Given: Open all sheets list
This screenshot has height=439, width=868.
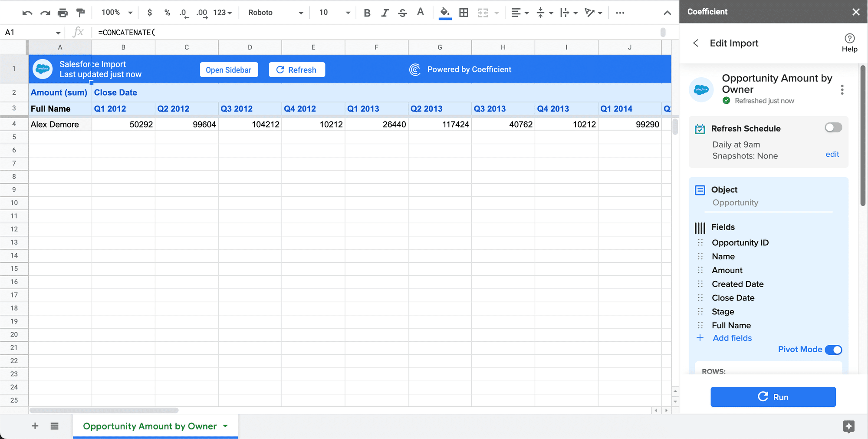Looking at the screenshot, I should [x=54, y=426].
